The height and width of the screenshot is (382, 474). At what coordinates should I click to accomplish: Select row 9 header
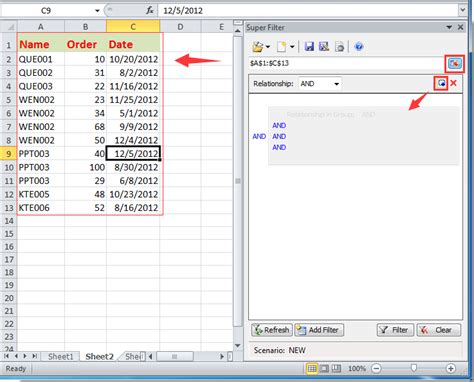(9, 154)
